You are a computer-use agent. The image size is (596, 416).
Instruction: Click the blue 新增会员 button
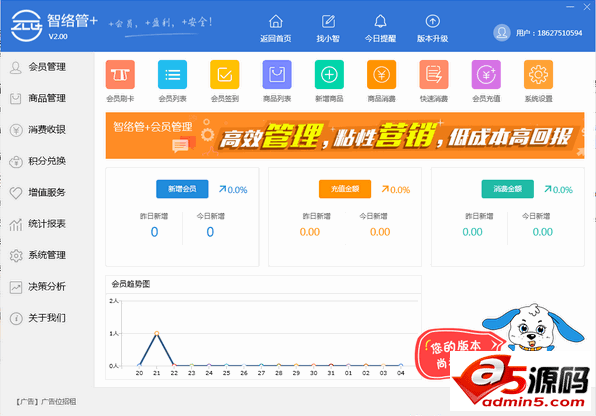pos(182,189)
